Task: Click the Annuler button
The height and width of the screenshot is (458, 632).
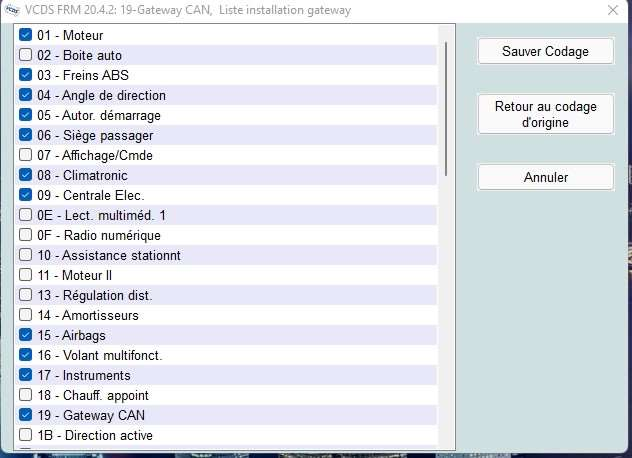Action: [x=546, y=177]
